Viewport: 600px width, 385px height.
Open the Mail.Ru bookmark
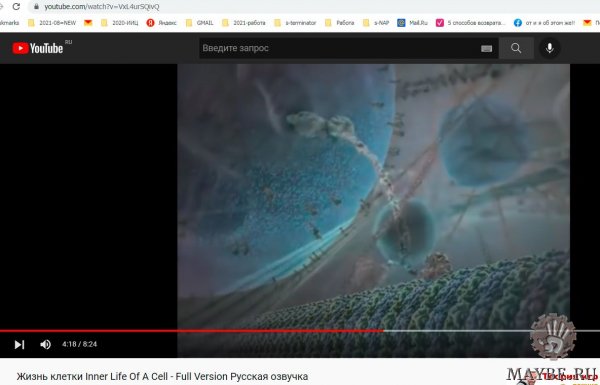[x=412, y=23]
